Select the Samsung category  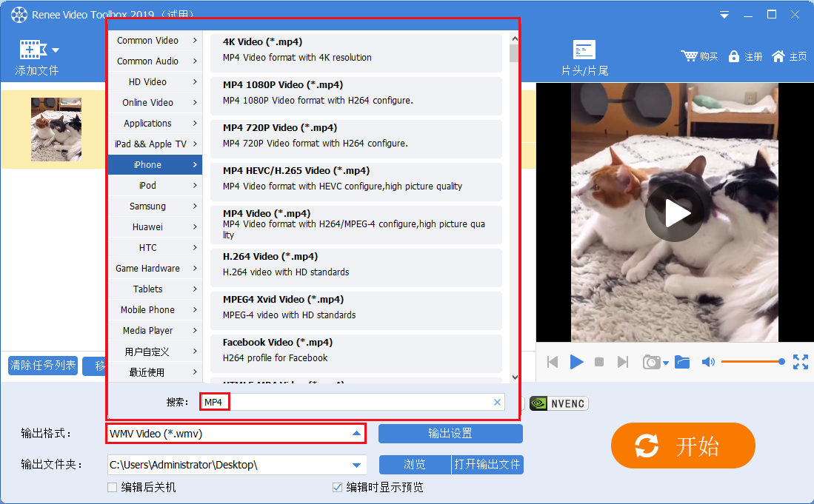[156, 206]
